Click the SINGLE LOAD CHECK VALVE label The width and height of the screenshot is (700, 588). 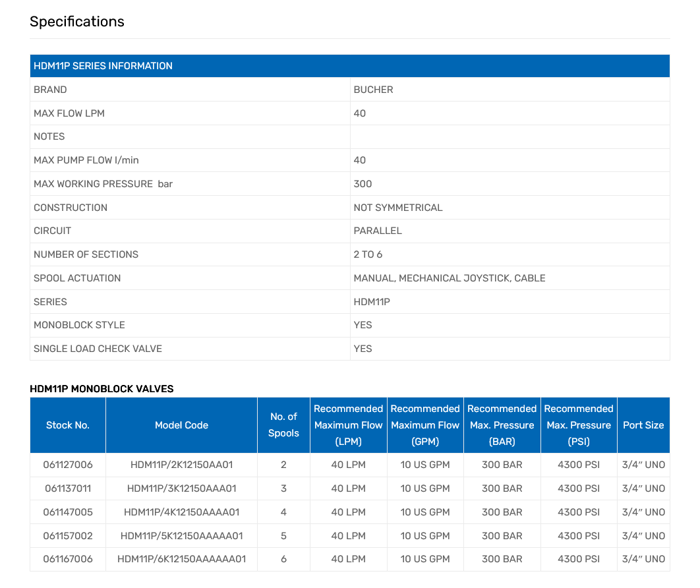[98, 349]
